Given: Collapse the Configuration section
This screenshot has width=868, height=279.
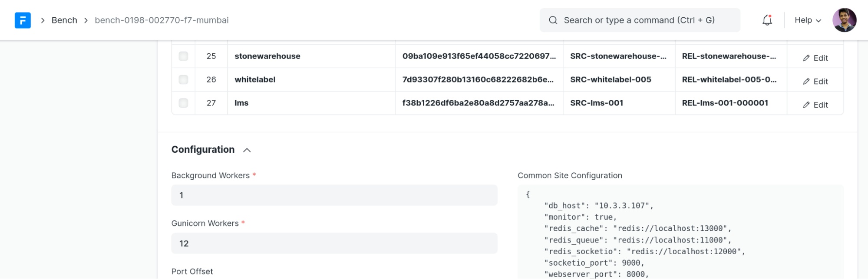Looking at the screenshot, I should [247, 150].
